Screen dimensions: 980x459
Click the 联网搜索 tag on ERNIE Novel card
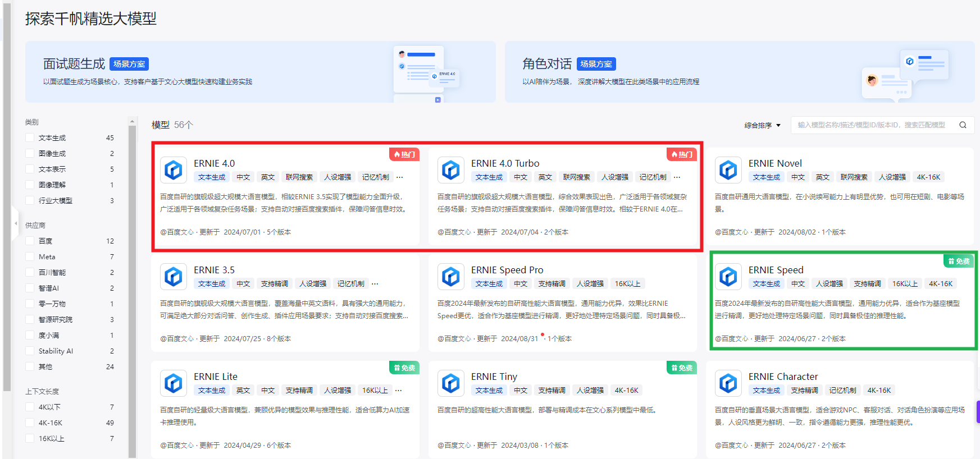pos(854,177)
